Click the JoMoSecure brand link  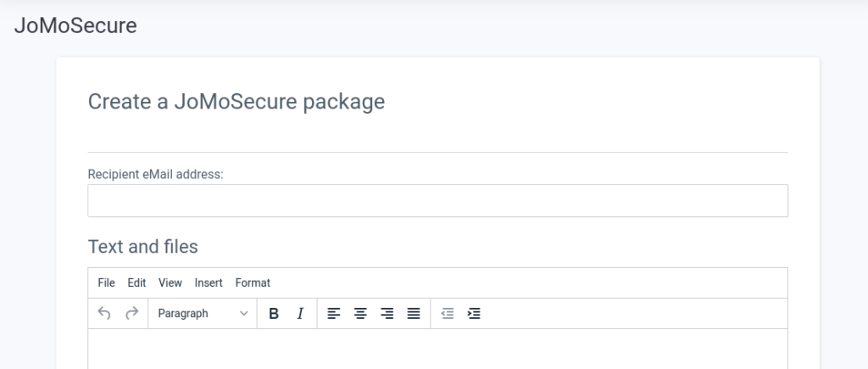click(x=75, y=25)
